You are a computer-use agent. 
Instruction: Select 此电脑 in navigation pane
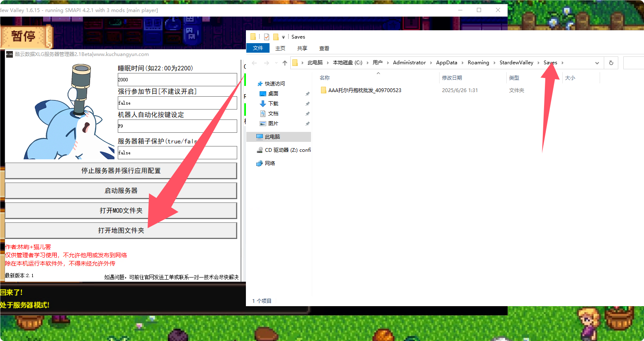272,137
